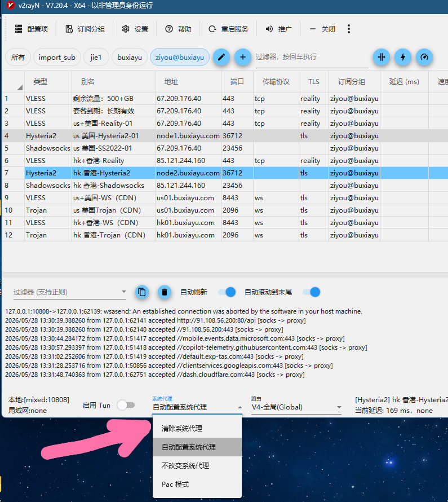Open the 设置 menu
This screenshot has height=502, width=448.
[x=135, y=29]
